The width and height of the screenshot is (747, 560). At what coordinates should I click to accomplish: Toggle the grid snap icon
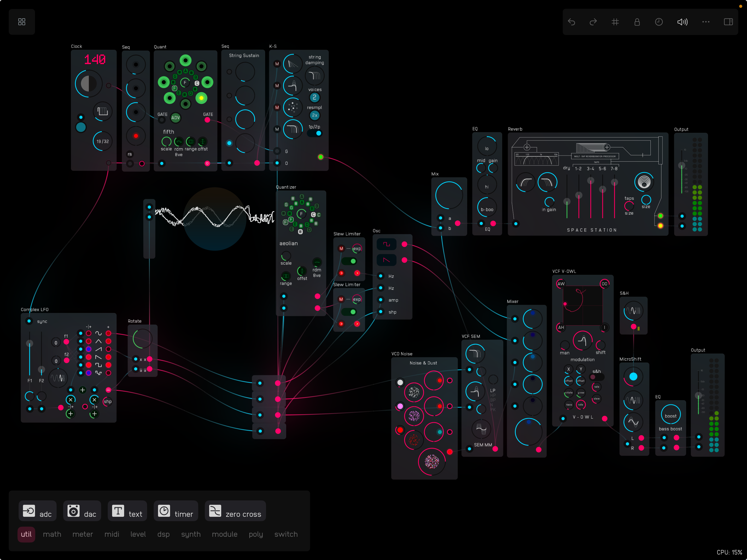click(615, 22)
